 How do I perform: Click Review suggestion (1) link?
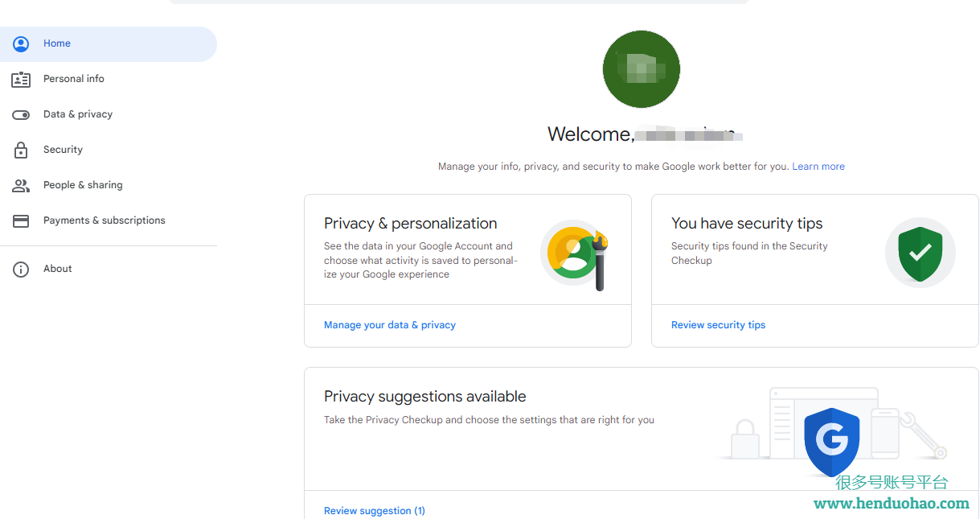point(375,511)
